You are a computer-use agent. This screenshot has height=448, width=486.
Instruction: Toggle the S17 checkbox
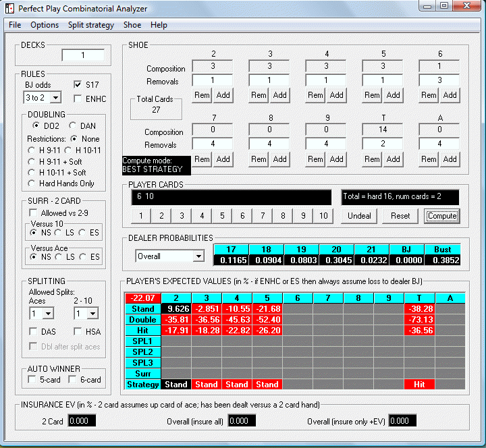[78, 84]
